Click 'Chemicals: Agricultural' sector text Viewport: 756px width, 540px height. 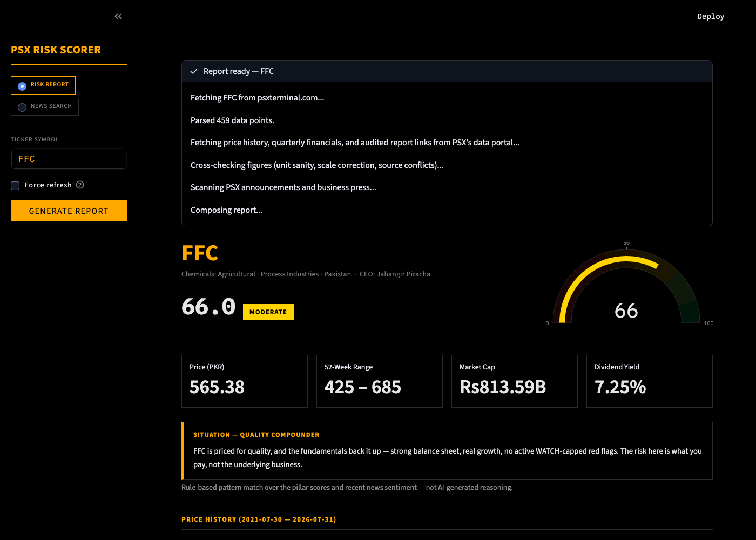(218, 274)
